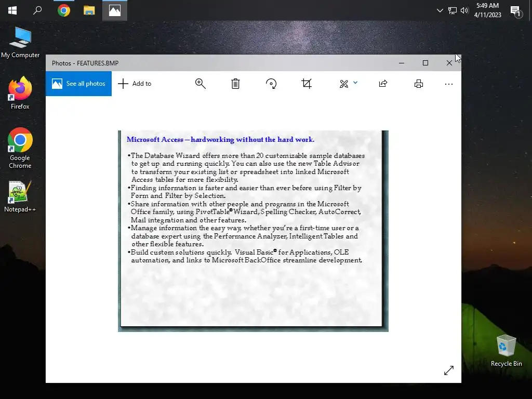
Task: Close the Photos window
Action: pos(449,63)
